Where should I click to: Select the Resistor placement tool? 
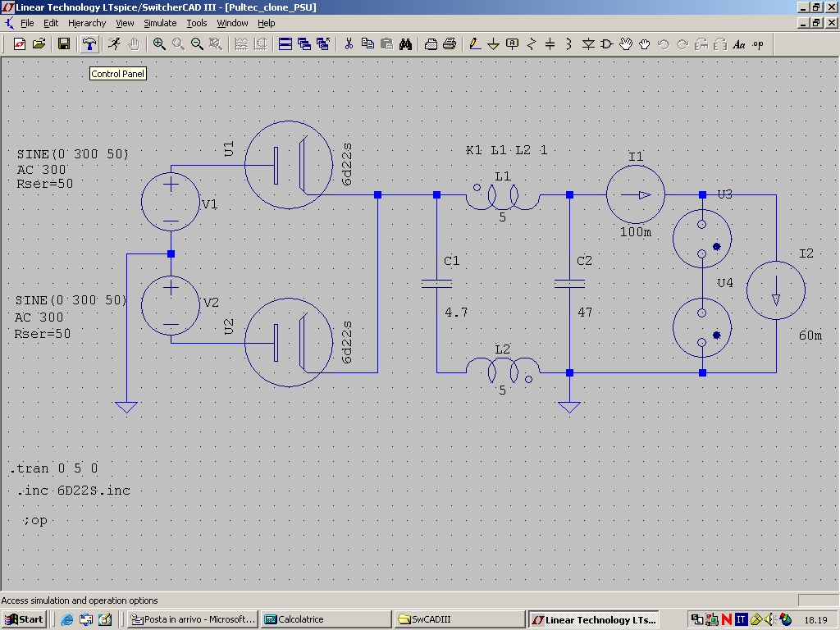pyautogui.click(x=532, y=44)
